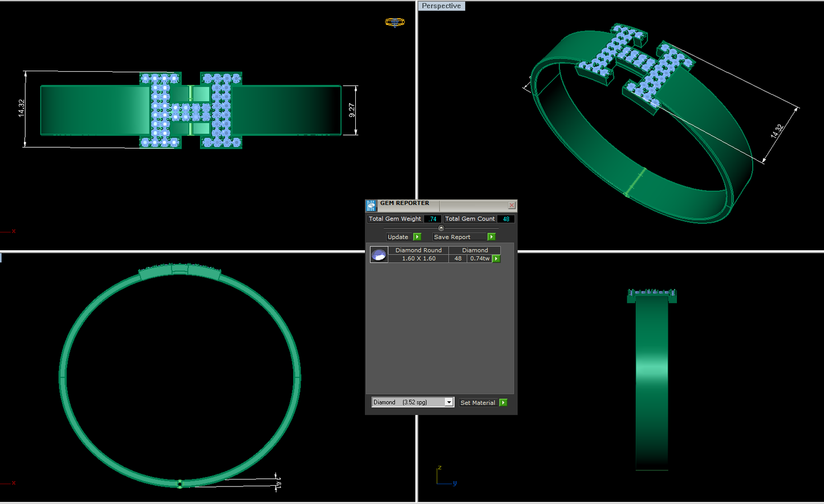Click the green arrow beside Set Material
The width and height of the screenshot is (824, 504).
[x=503, y=403]
